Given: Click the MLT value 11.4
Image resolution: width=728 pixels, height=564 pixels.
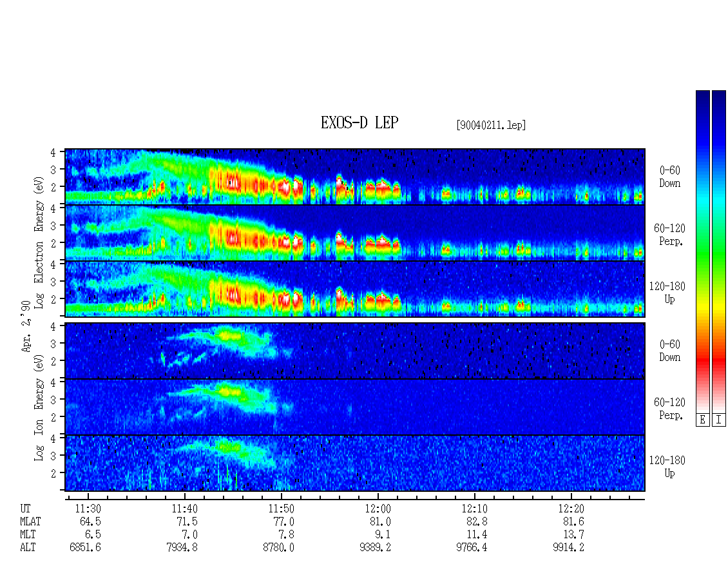Looking at the screenshot, I should point(477,535).
